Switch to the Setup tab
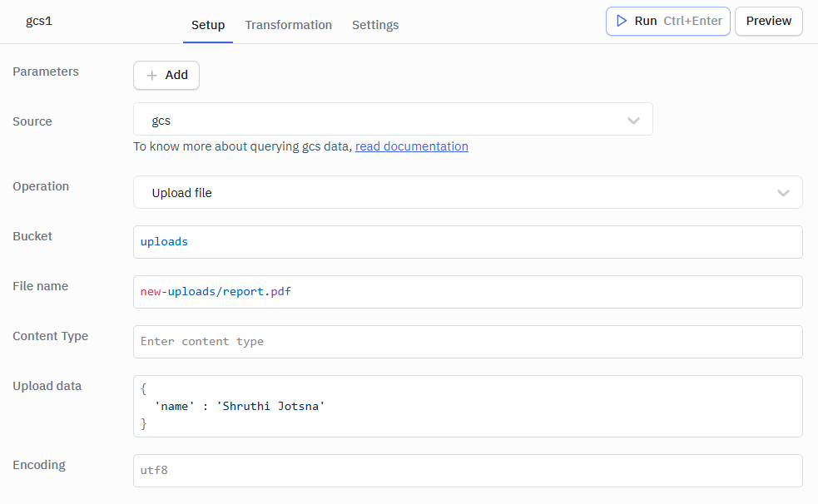818x504 pixels. click(x=208, y=25)
